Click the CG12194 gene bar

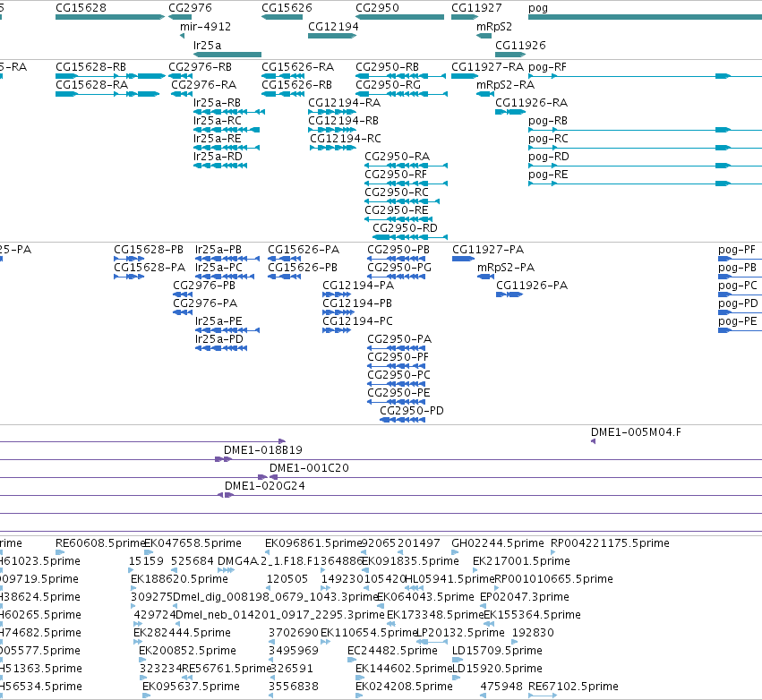(x=332, y=36)
